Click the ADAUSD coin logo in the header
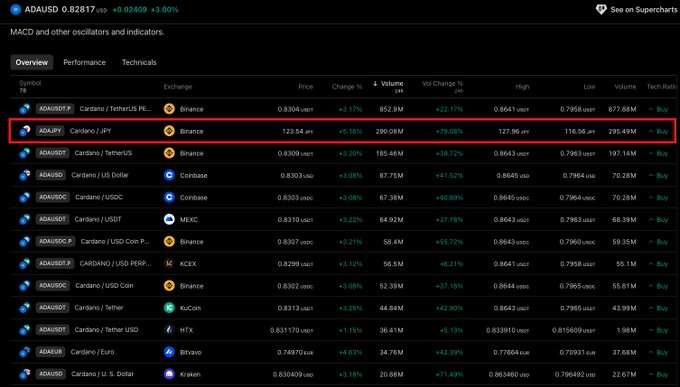Screen dimensions: 680x387 (x=16, y=10)
